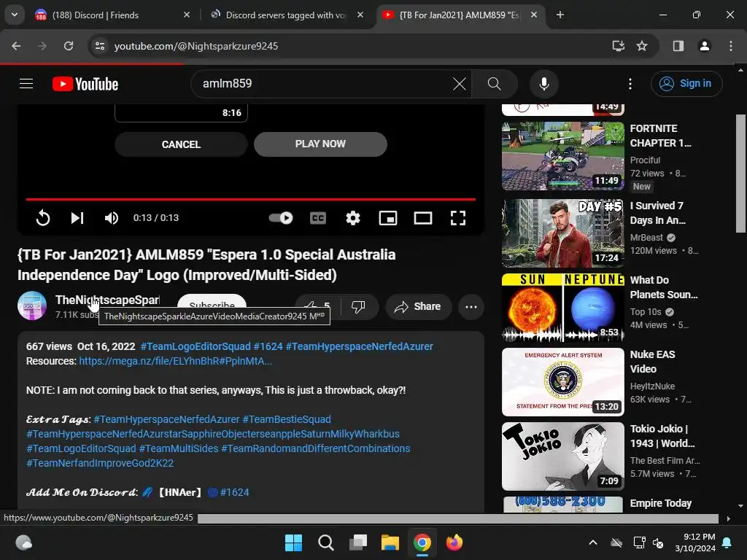Share this video
The height and width of the screenshot is (560, 747).
[418, 307]
